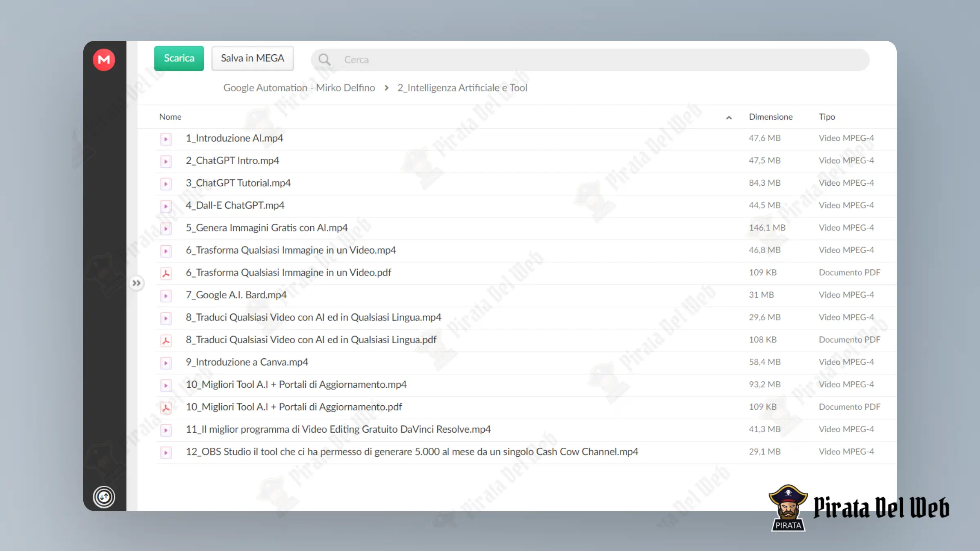
Task: Select 10_Migliori Tool A.I + Portali di Aggiornamento.pdf
Action: pos(294,407)
